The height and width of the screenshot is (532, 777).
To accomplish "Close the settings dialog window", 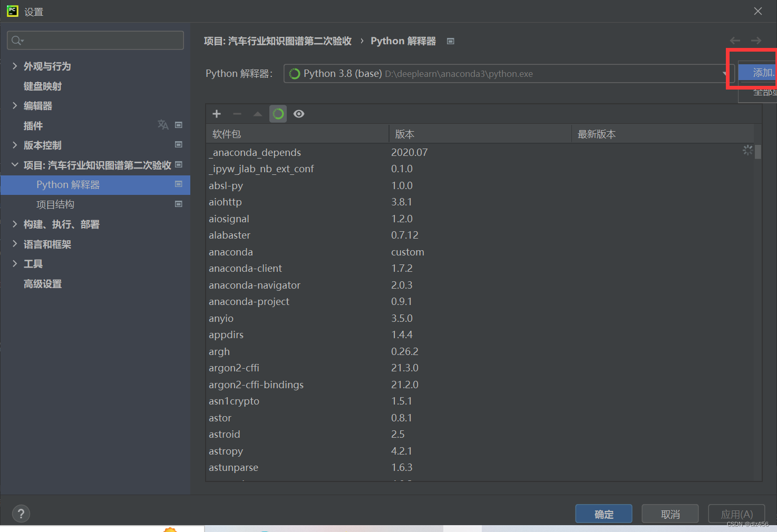I will (x=758, y=11).
